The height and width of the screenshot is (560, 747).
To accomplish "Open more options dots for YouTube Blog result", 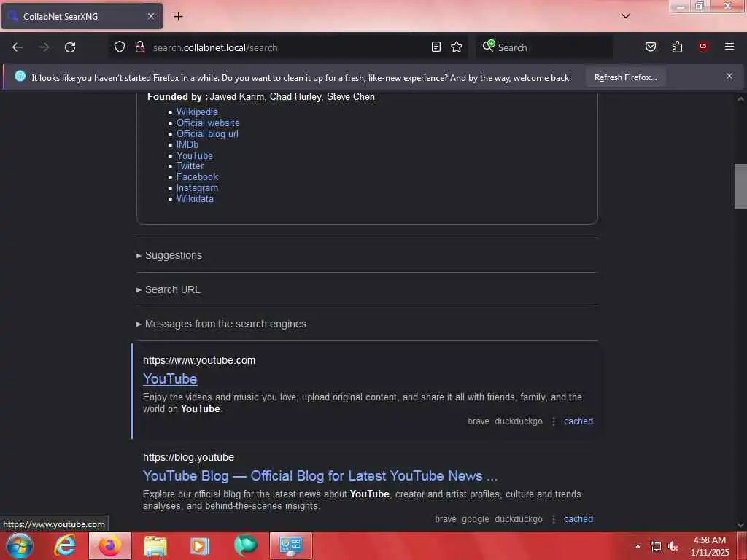I will (x=554, y=519).
